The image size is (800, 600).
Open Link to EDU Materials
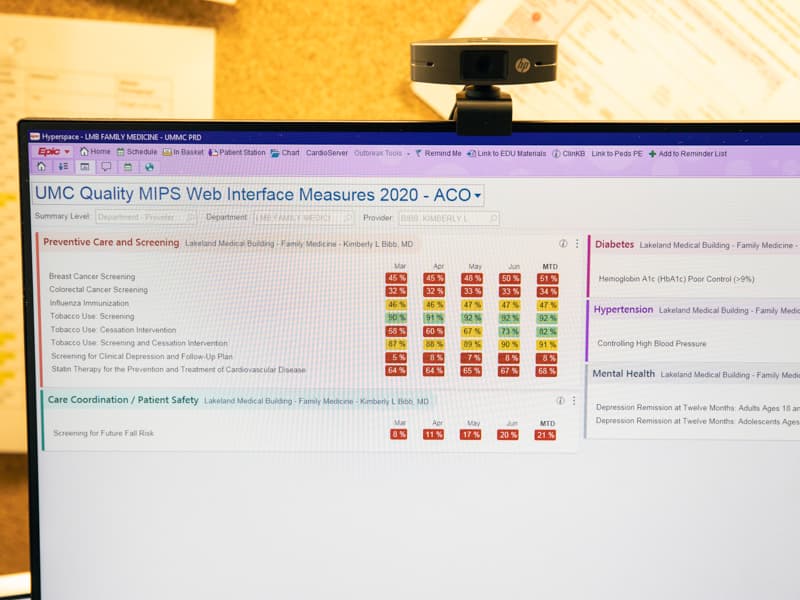coord(506,154)
